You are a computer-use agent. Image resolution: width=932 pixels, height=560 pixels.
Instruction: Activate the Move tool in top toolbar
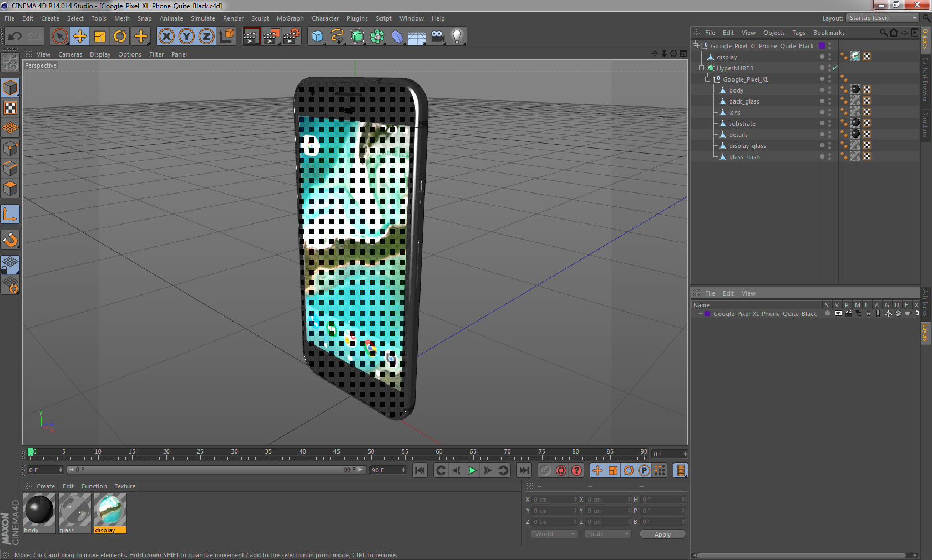[x=80, y=37]
